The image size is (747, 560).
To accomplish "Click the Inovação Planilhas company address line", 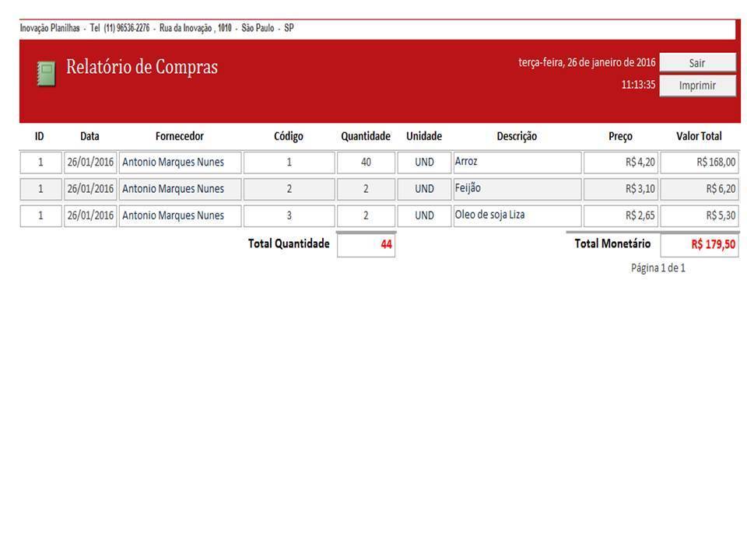I will click(x=156, y=28).
